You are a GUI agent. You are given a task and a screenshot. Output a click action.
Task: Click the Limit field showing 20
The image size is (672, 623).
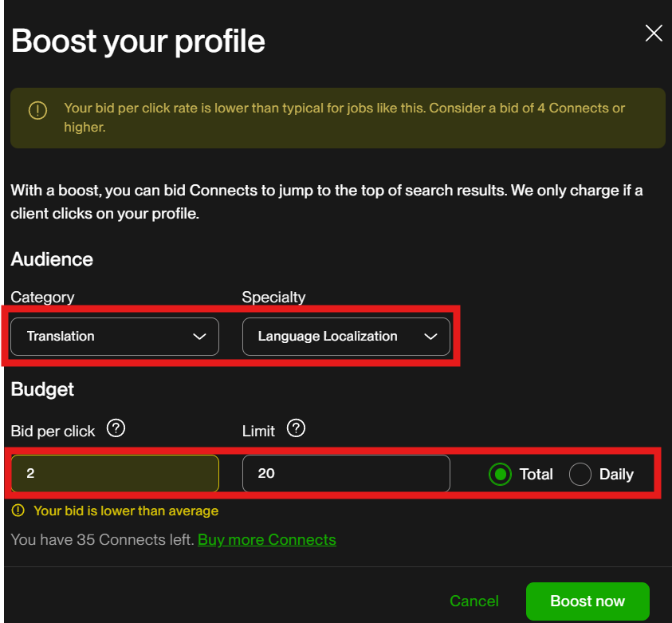point(346,473)
